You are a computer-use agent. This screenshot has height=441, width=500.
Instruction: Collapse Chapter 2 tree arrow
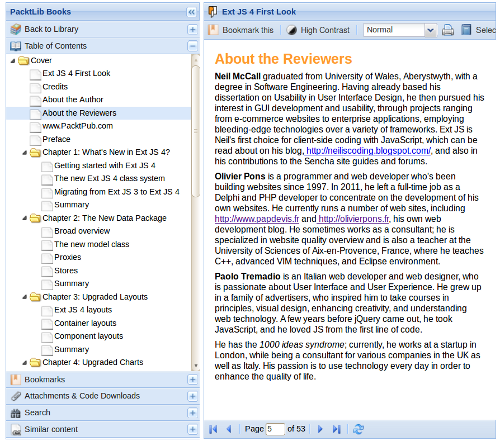[25, 218]
